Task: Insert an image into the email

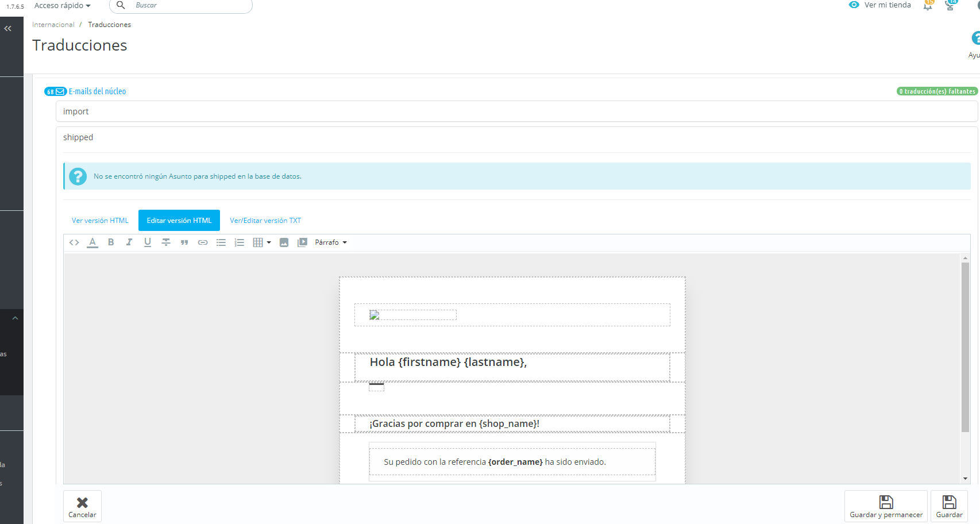Action: point(284,242)
